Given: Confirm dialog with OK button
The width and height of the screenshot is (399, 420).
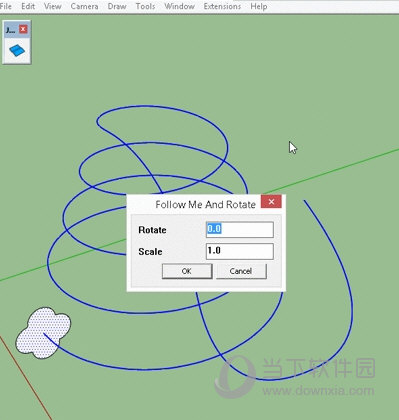Looking at the screenshot, I should (x=187, y=271).
